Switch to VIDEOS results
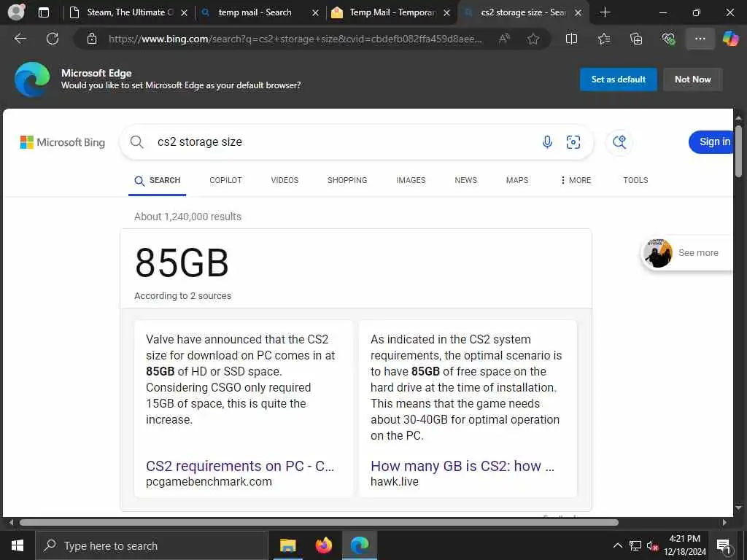Screen dimensions: 747x560 coord(285,181)
